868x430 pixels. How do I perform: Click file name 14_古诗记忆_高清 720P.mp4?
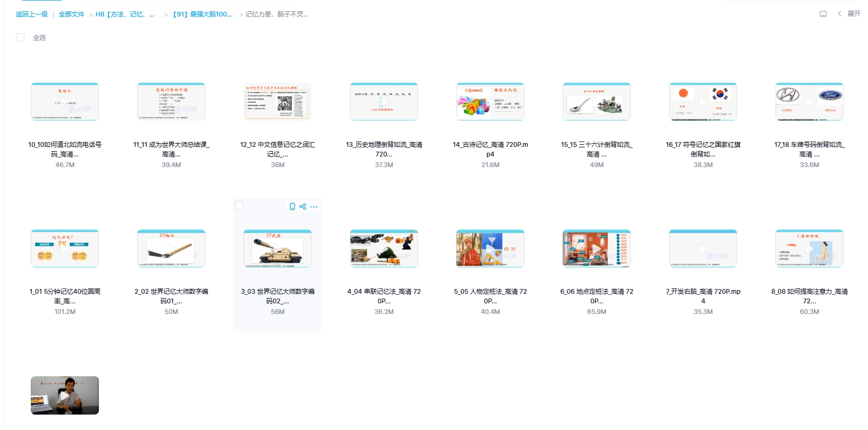(x=490, y=150)
